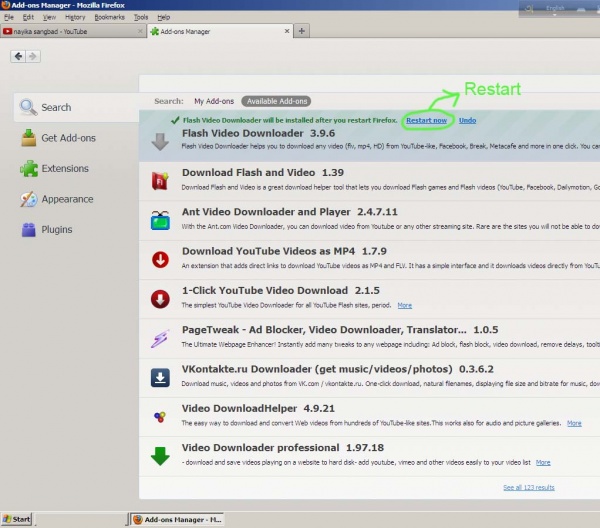600x528 pixels.
Task: Click VKontakte.ru Downloader icon
Action: pyautogui.click(x=160, y=378)
